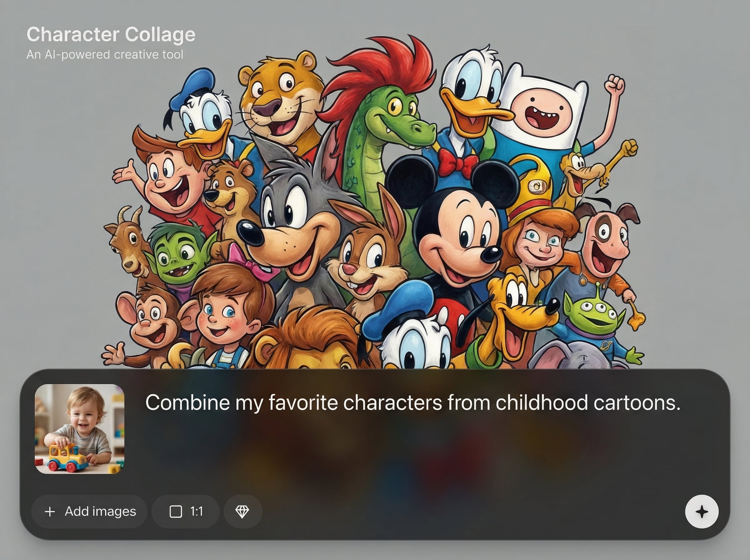Click the square aspect ratio icon
The height and width of the screenshot is (560, 750).
176,511
